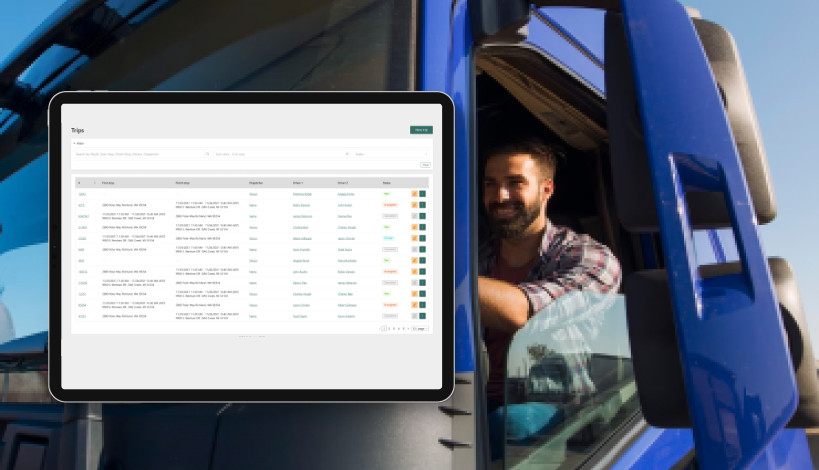Open the rows per page dropdown
Viewport: 819px width, 470px height.
click(421, 328)
